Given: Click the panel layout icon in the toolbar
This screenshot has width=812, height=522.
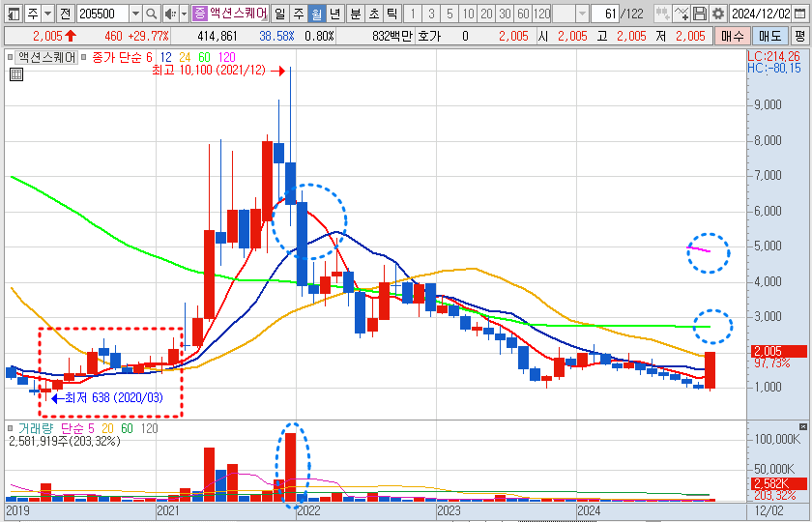Looking at the screenshot, I should [14, 14].
